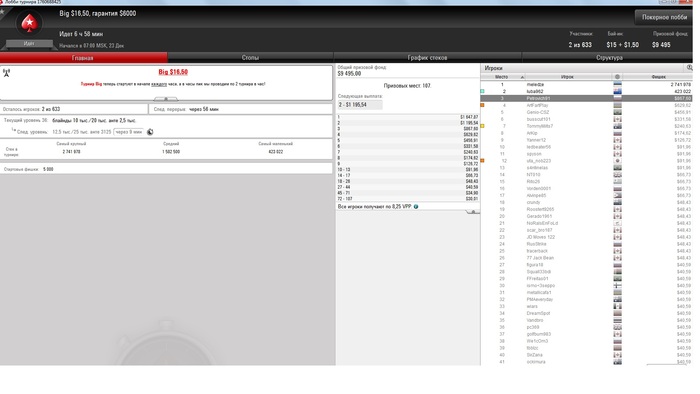
Task: Select player Genio-CSZ row
Action: tap(586, 112)
